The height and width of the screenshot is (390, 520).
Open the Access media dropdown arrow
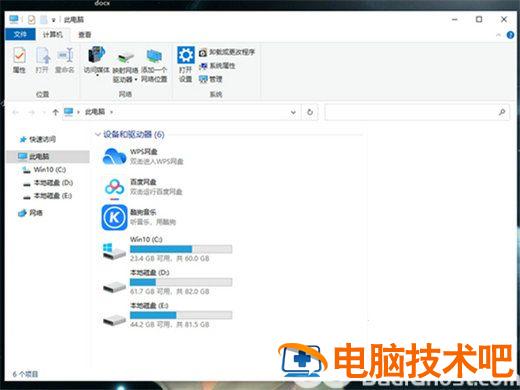[x=97, y=76]
